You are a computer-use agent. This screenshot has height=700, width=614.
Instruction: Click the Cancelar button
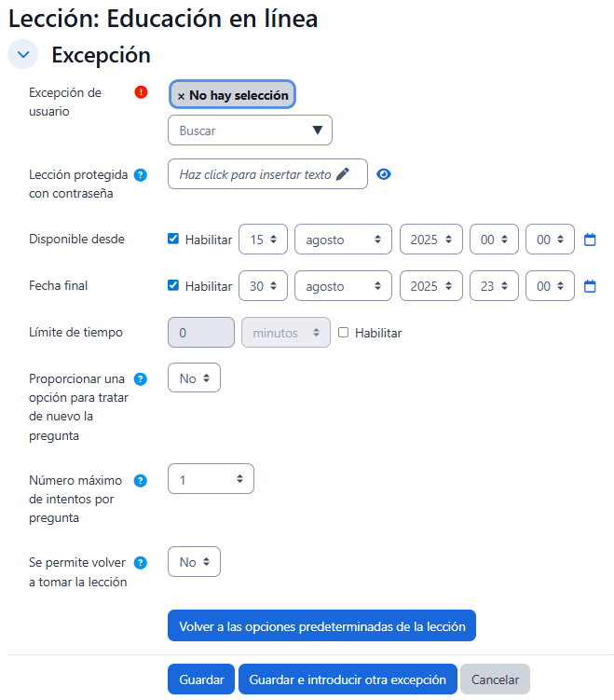click(495, 679)
